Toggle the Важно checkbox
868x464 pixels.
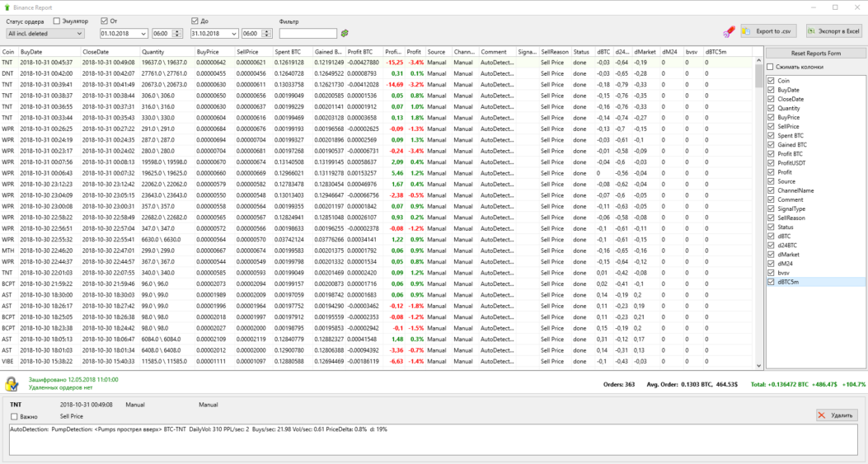14,416
